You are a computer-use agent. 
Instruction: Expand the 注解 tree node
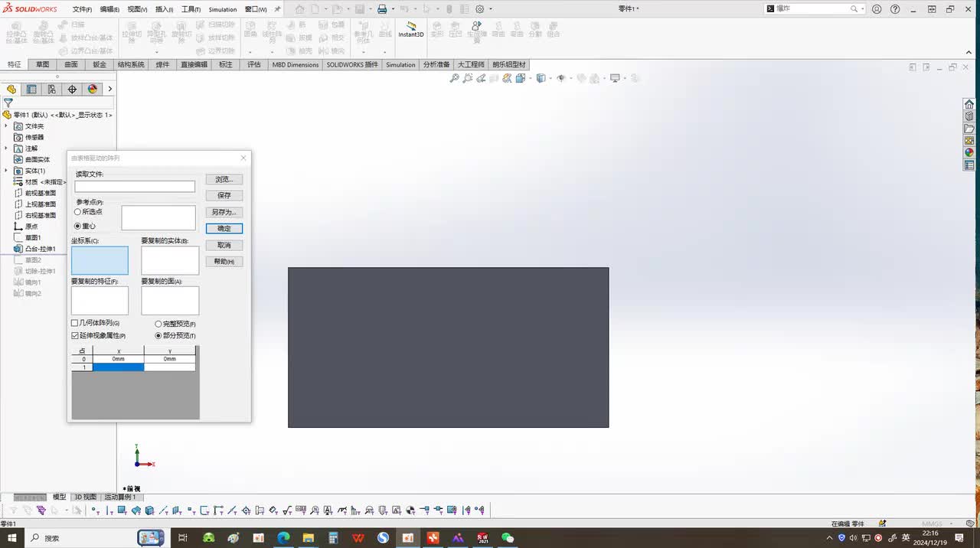(6, 148)
